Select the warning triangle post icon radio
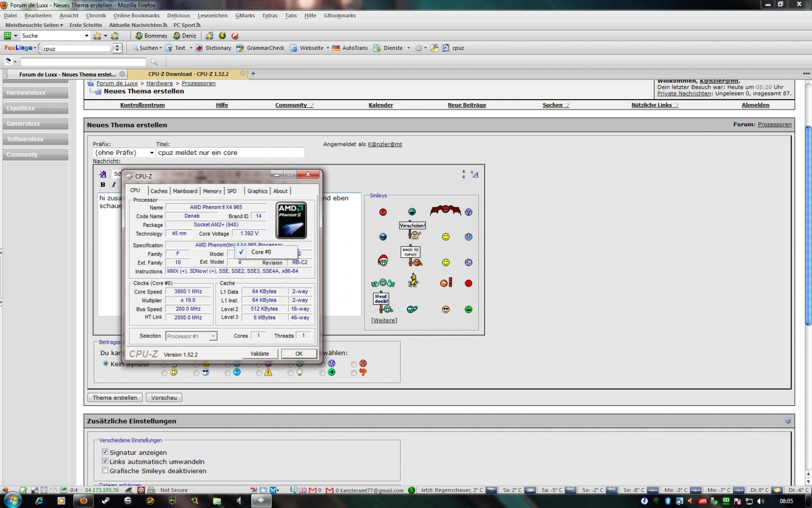Screen dimensions: 812x508 (259, 373)
